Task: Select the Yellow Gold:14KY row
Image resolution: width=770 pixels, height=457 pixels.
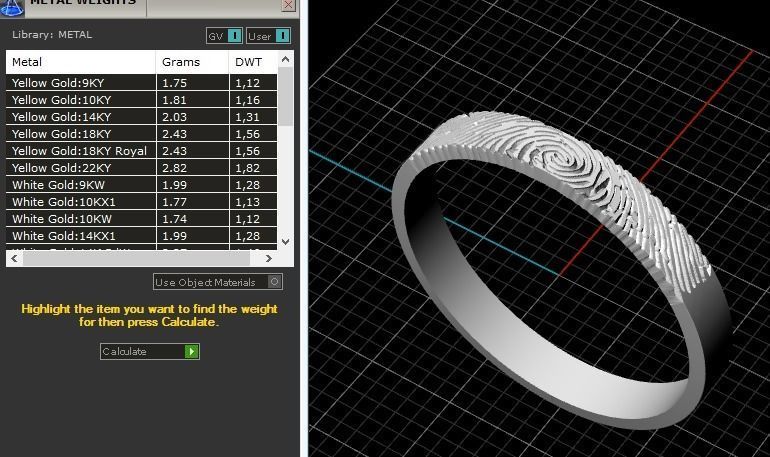Action: (x=141, y=117)
